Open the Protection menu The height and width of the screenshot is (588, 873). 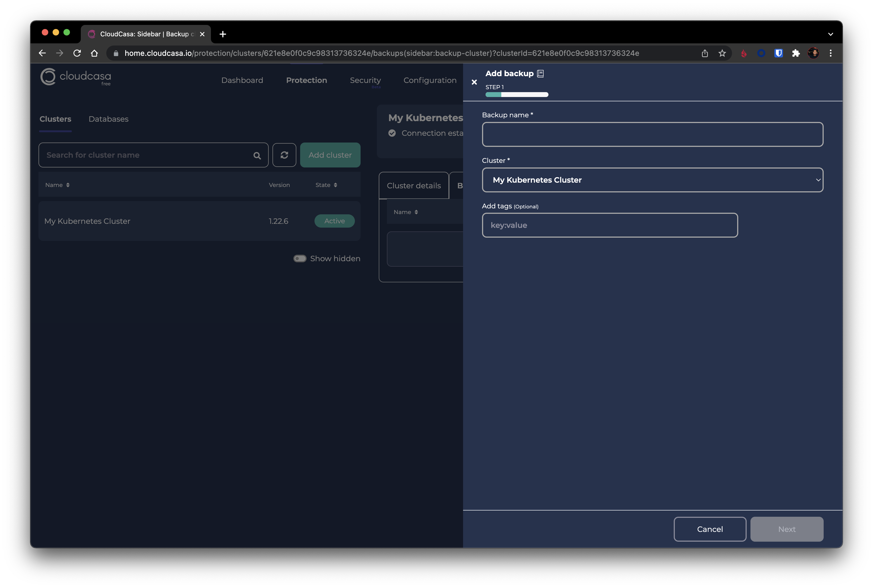point(306,80)
